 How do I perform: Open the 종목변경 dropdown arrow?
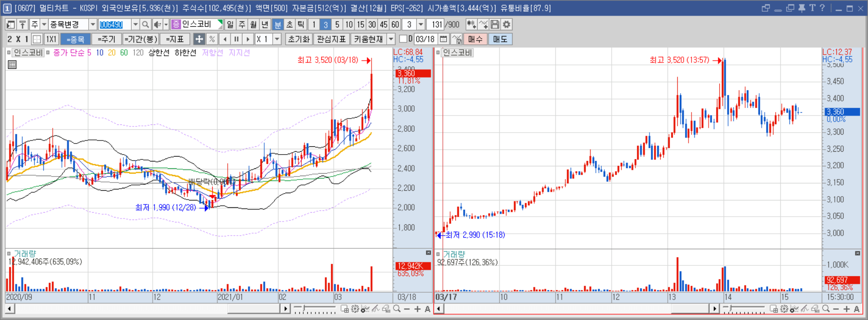[93, 24]
